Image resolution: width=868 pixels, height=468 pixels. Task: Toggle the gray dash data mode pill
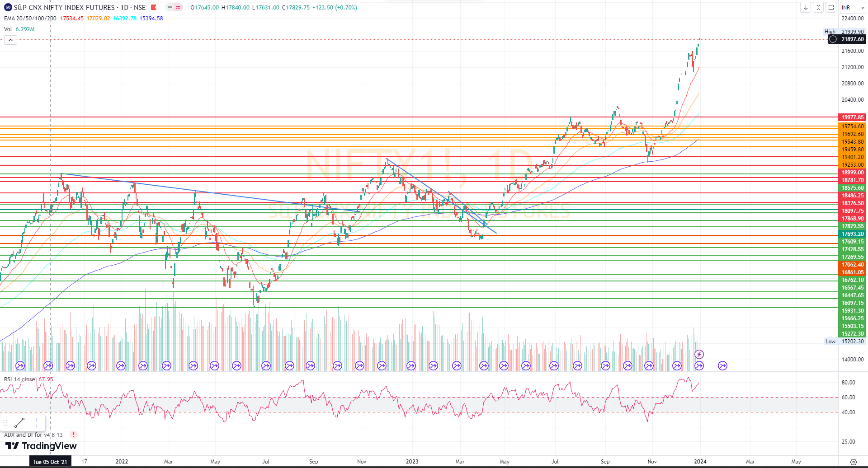pyautogui.click(x=170, y=7)
